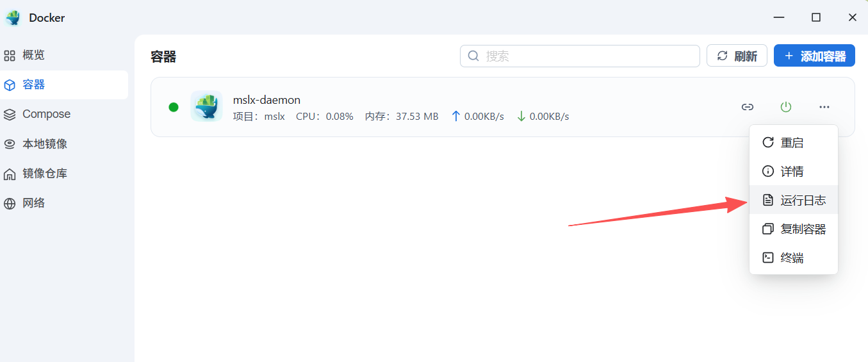Click the mslx-daemon container thumbnail icon
Screen dimensions: 868x362
click(206, 106)
